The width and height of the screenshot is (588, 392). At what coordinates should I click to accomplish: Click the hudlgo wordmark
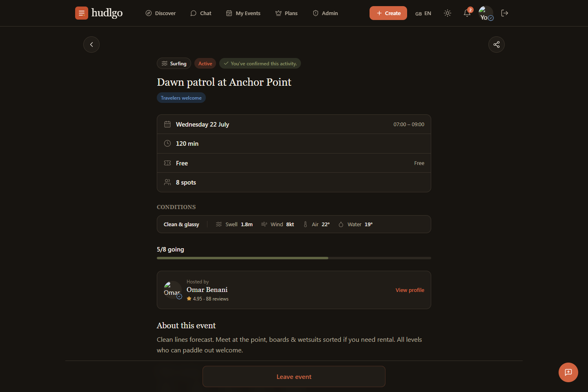pyautogui.click(x=107, y=13)
